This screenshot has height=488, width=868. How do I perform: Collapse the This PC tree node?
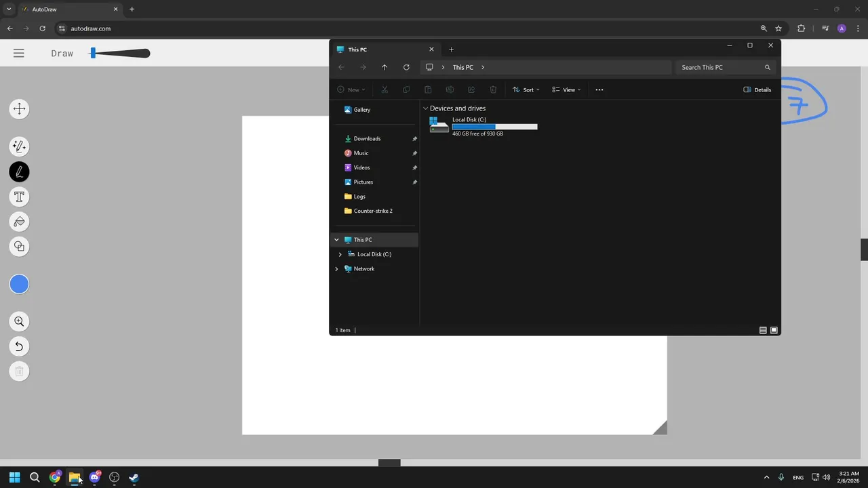point(336,240)
